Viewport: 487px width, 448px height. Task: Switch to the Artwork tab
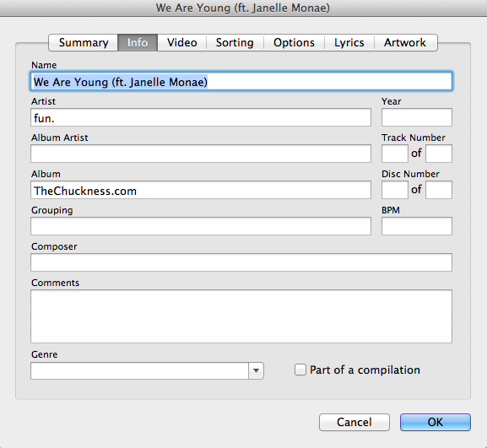405,42
